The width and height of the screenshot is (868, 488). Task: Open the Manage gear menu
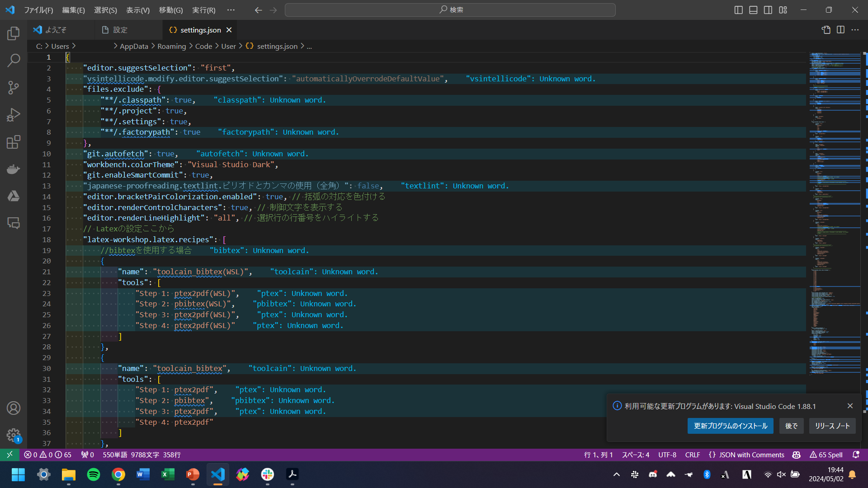click(x=14, y=435)
